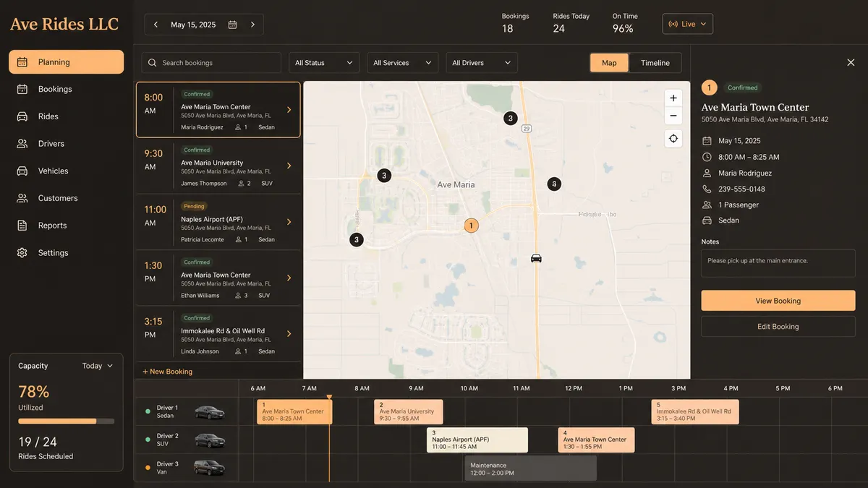The width and height of the screenshot is (868, 488).
Task: Click the Confirmed badge in details panel
Action: click(742, 87)
